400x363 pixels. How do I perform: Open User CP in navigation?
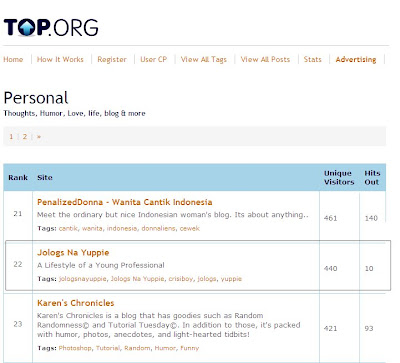(154, 60)
